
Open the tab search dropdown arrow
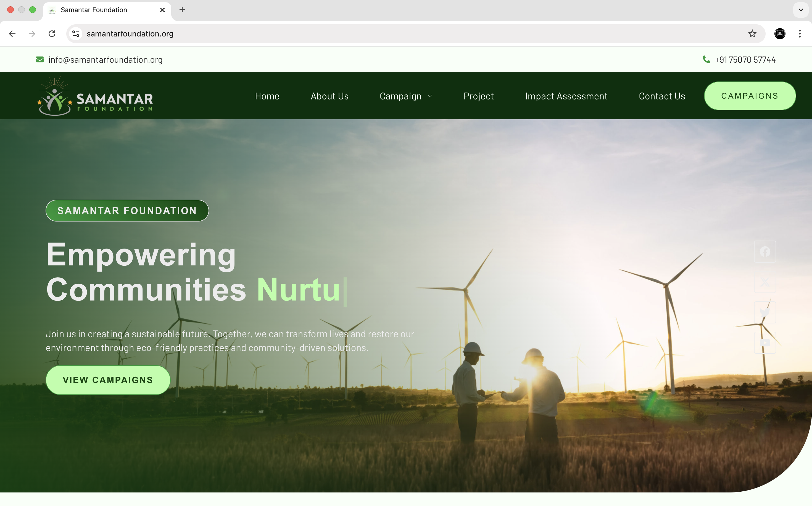[x=801, y=10]
